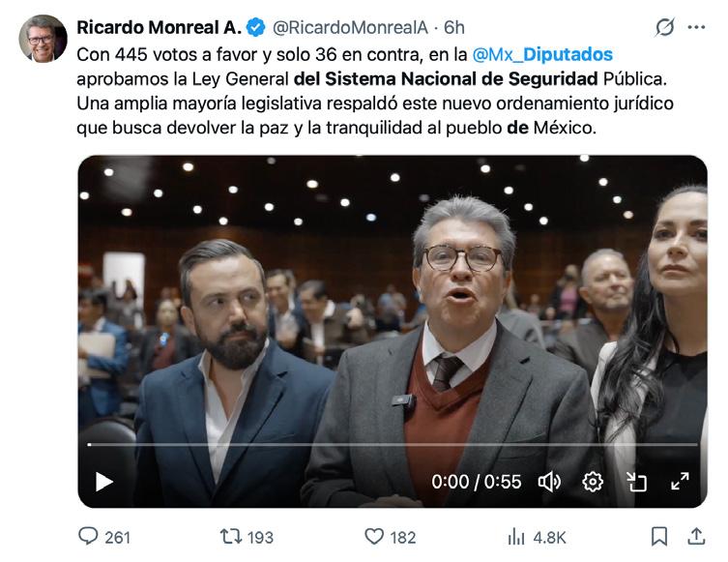
Task: Toggle video fullscreen mode
Action: pos(680,481)
